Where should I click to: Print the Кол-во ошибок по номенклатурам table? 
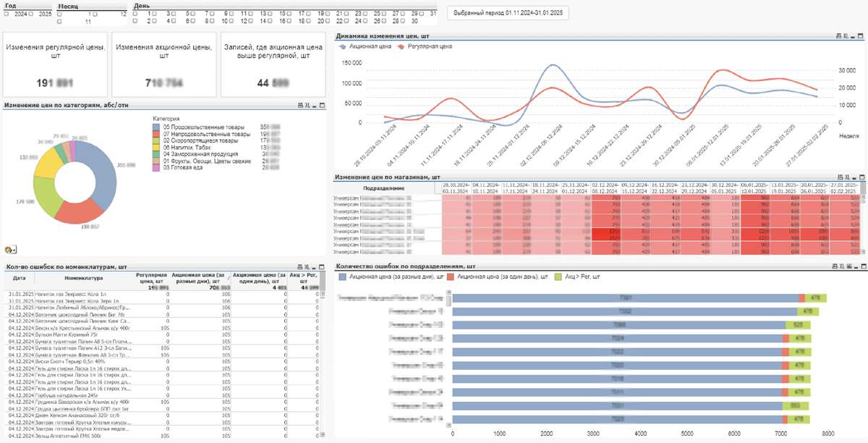tap(300, 268)
